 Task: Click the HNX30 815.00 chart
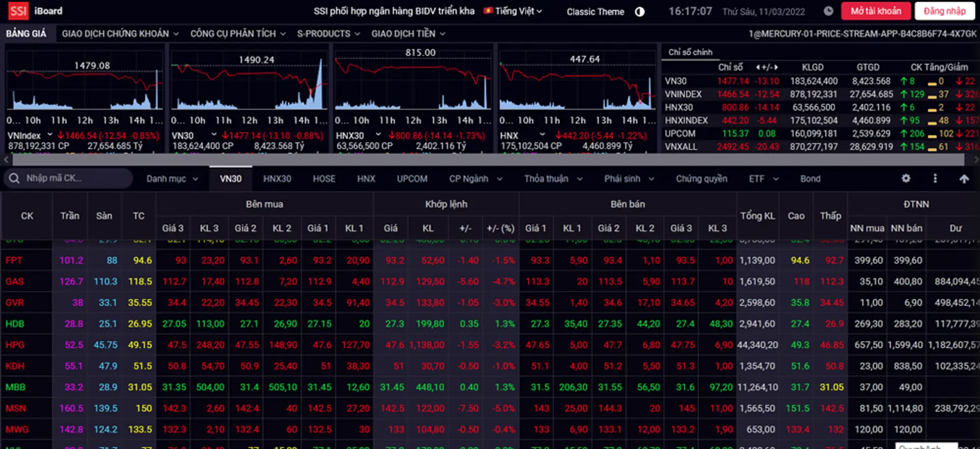click(413, 79)
